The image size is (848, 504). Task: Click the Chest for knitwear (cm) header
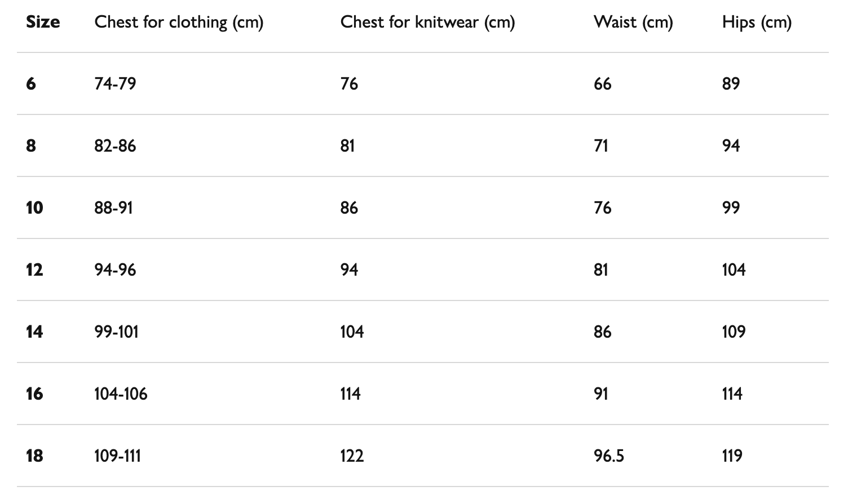(x=427, y=23)
